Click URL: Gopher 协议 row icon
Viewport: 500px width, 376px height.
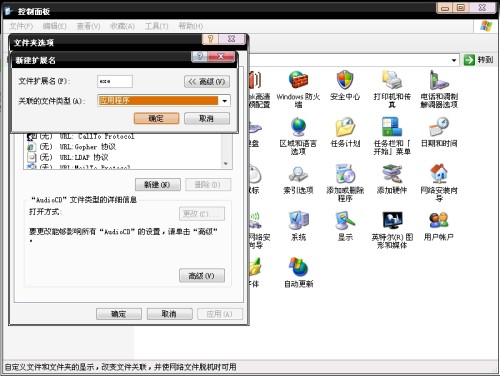[x=31, y=147]
